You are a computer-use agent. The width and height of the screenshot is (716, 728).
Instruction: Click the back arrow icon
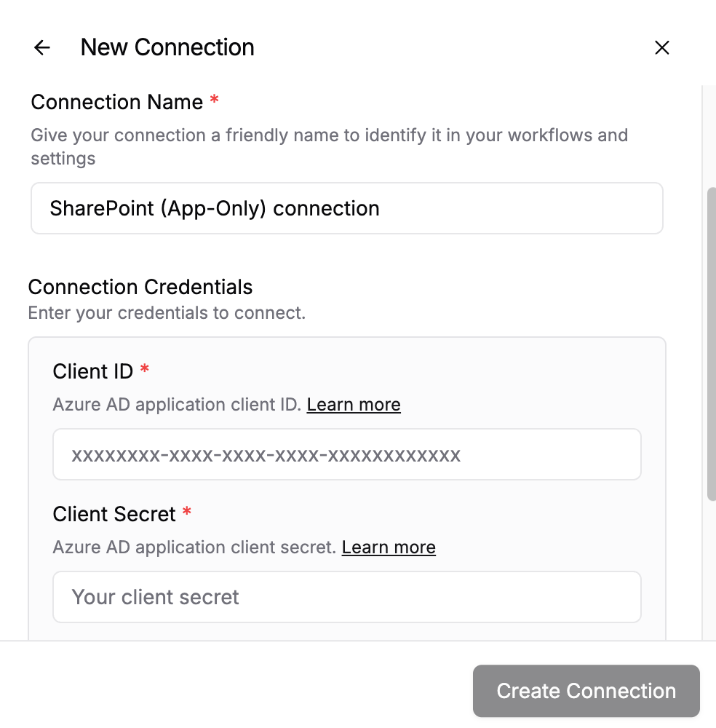pos(42,48)
